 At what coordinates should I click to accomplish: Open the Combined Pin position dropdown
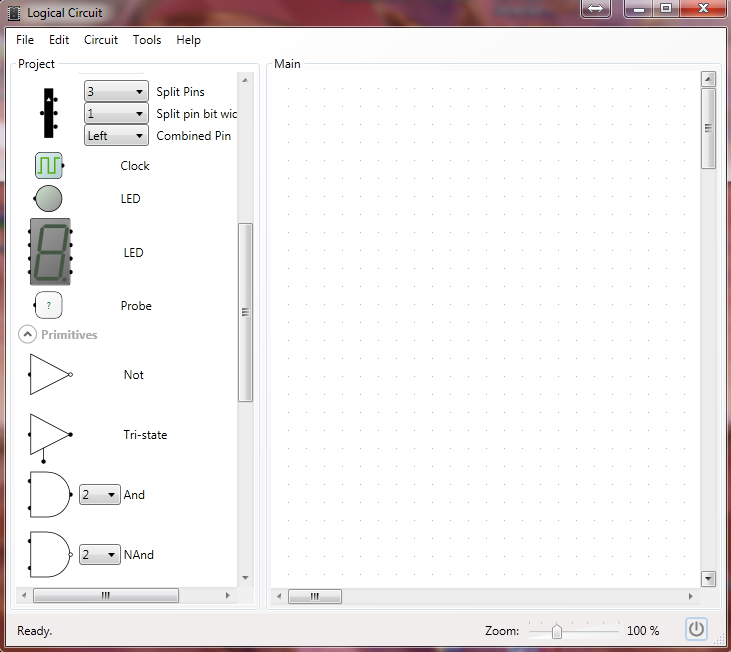(116, 136)
